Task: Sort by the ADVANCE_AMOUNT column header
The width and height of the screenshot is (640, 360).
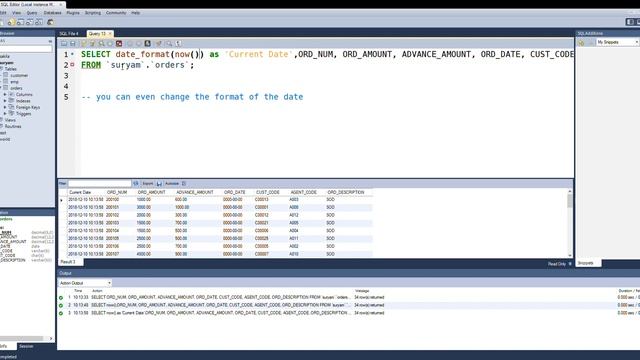Action: [195, 192]
